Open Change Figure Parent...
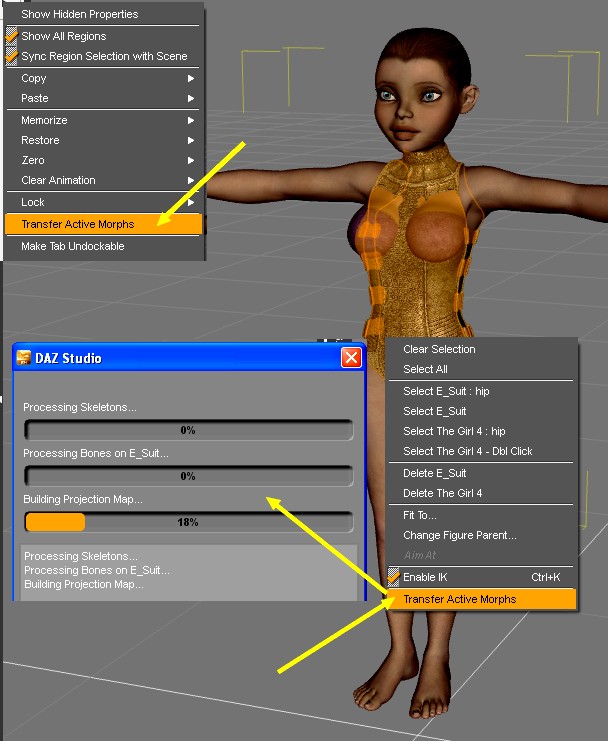The image size is (608, 741). click(481, 535)
